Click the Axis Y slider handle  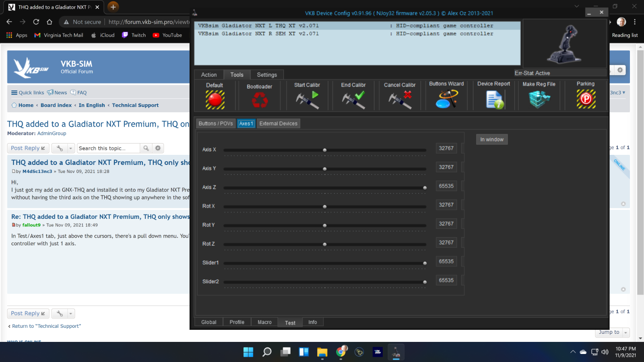pyautogui.click(x=325, y=169)
